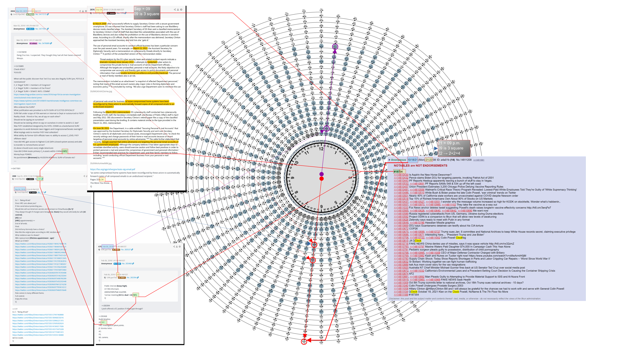Open HillaryClinton tweet link ending 6140800

point(38,335)
